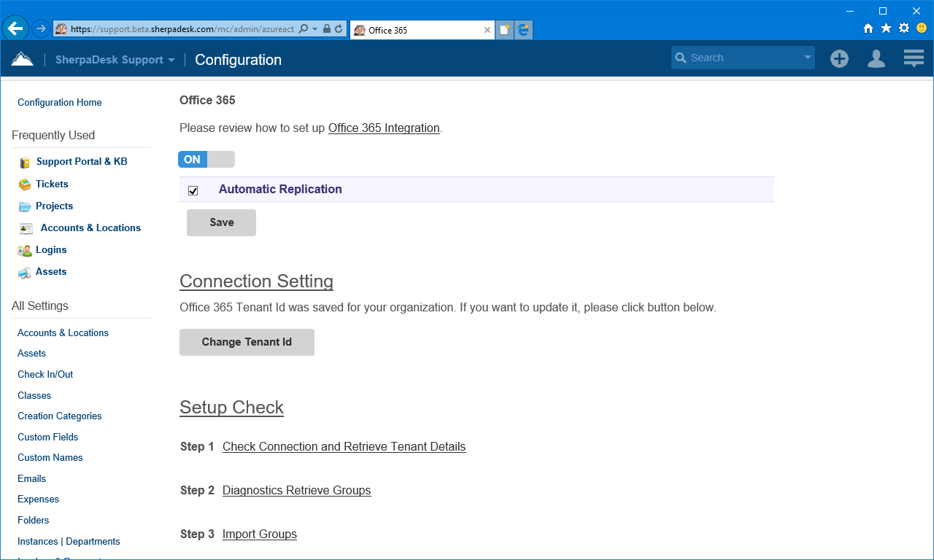Viewport: 934px width, 560px height.
Task: Switch the Office 365 ON toggle off
Action: (x=207, y=159)
